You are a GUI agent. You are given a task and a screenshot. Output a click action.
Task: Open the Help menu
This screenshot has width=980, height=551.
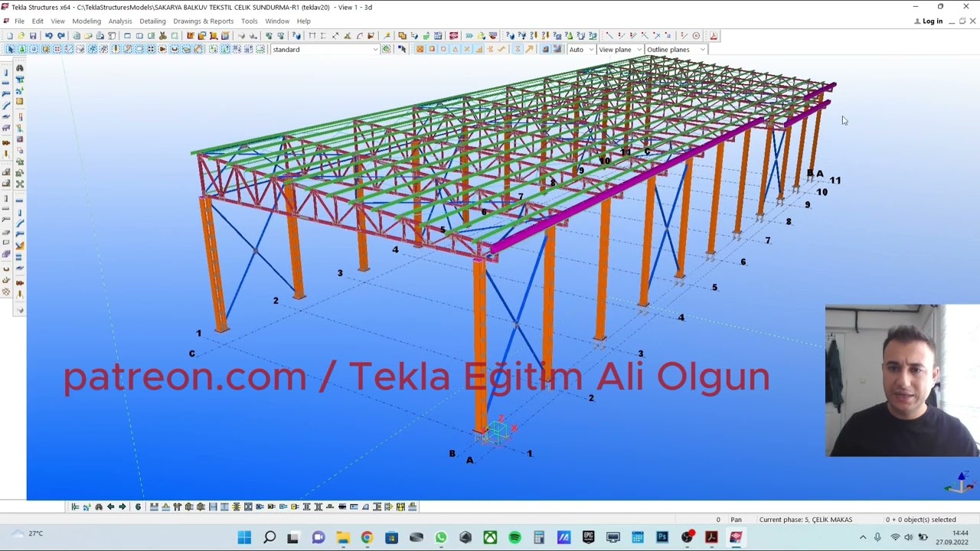click(x=304, y=21)
